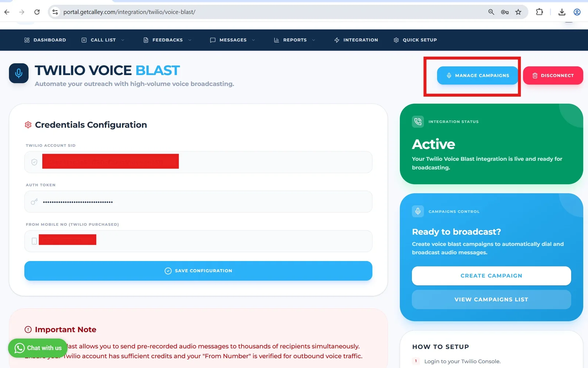
Task: Click "Login to your Twilio Console." step
Action: point(462,361)
